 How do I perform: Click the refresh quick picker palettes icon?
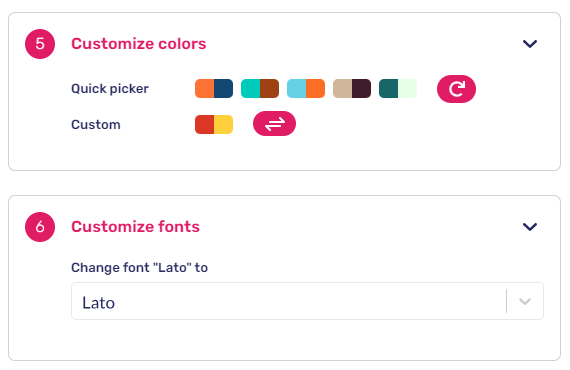click(456, 89)
